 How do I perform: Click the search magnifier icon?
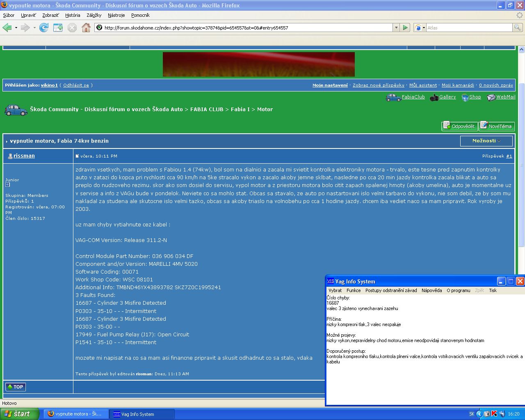518,27
